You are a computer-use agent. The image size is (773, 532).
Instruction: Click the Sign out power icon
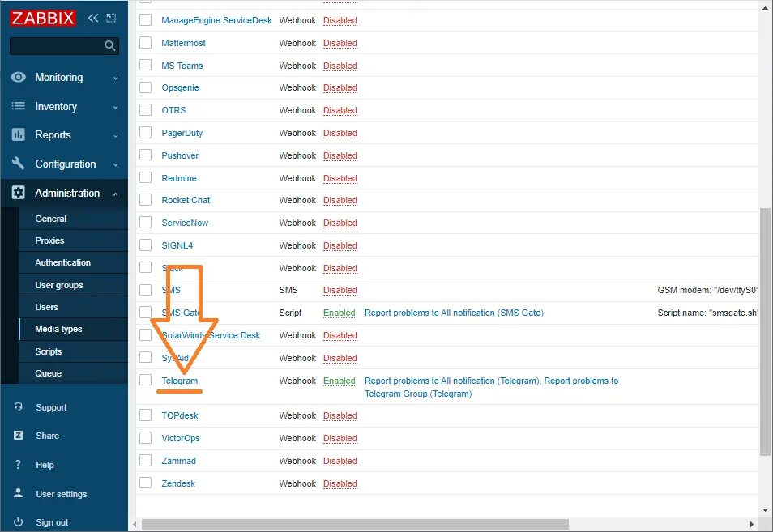[x=19, y=522]
